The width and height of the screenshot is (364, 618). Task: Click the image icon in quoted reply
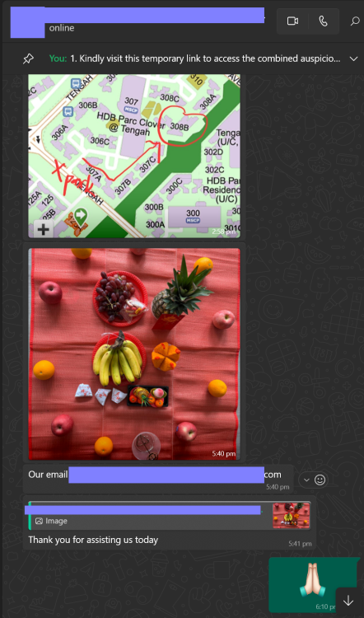click(39, 521)
